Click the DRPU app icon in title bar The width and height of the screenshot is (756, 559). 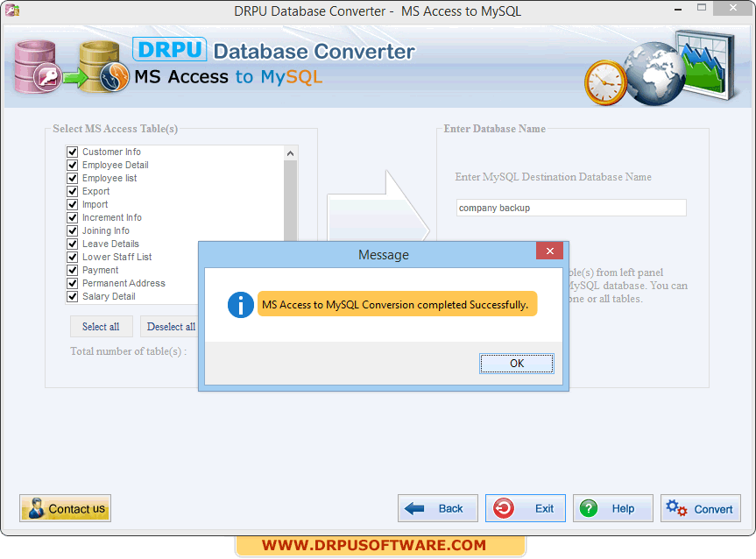coord(11,11)
